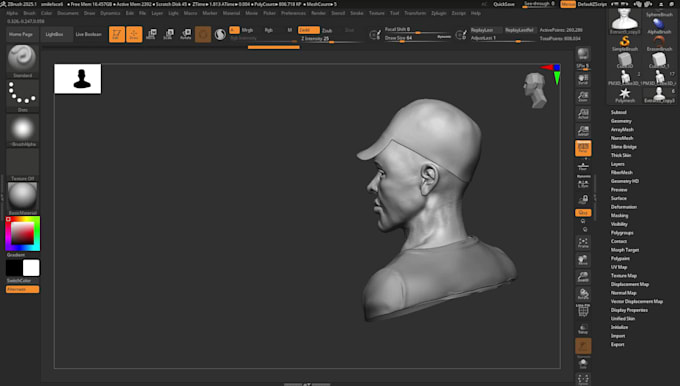The width and height of the screenshot is (680, 386).
Task: Select the Rotate transform icon in top shelf
Action: (186, 34)
